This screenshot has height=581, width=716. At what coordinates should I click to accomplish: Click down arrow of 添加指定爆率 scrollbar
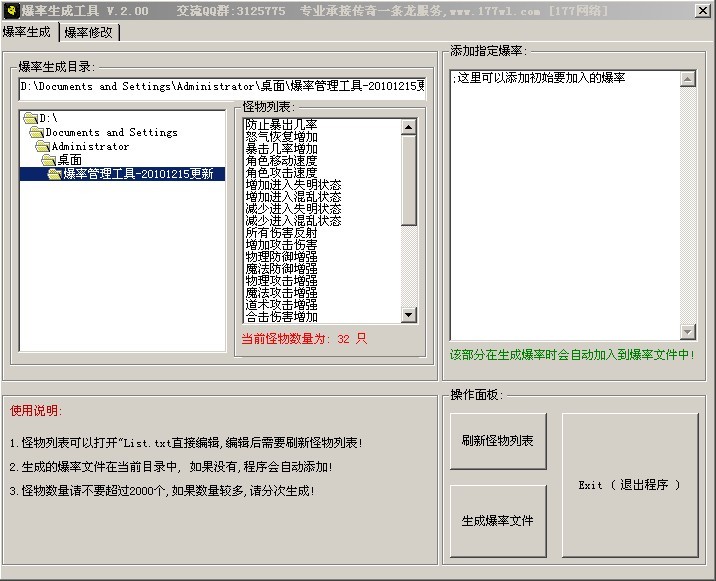coord(687,332)
